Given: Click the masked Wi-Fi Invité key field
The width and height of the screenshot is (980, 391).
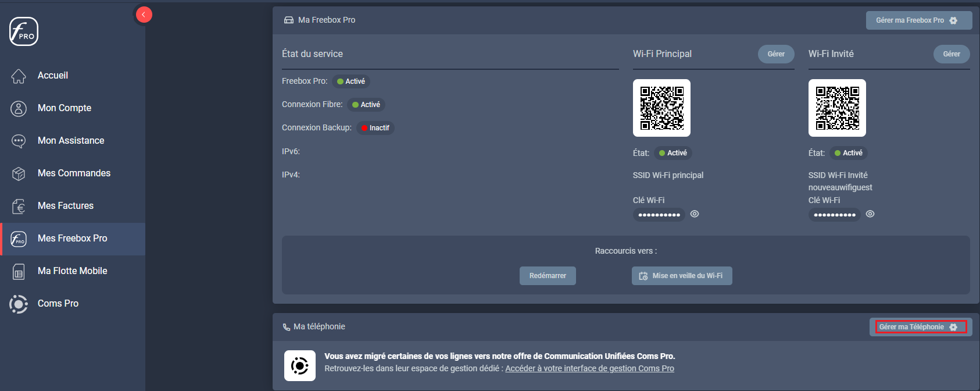Looking at the screenshot, I should click(x=835, y=215).
